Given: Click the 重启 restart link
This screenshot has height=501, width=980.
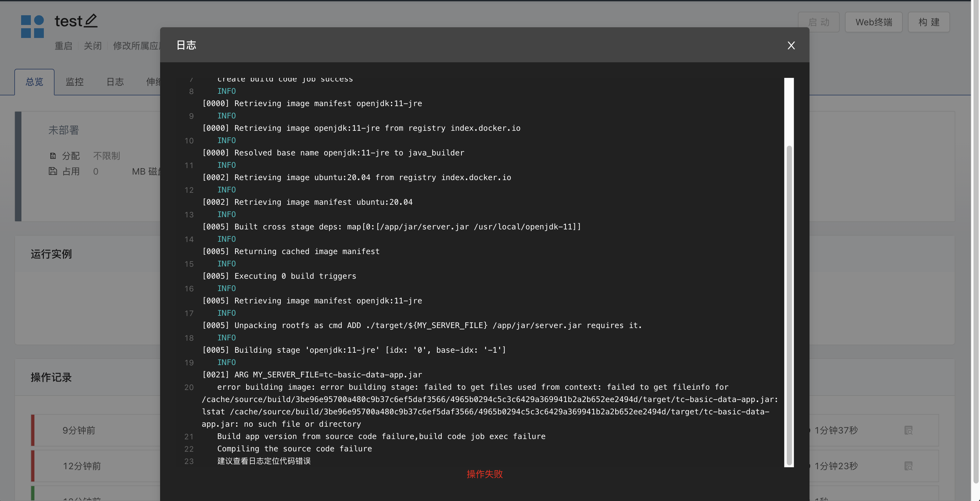Looking at the screenshot, I should point(63,46).
